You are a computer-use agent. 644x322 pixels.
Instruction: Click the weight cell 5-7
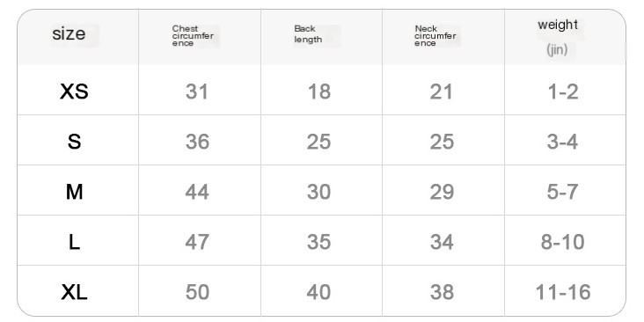coord(562,192)
